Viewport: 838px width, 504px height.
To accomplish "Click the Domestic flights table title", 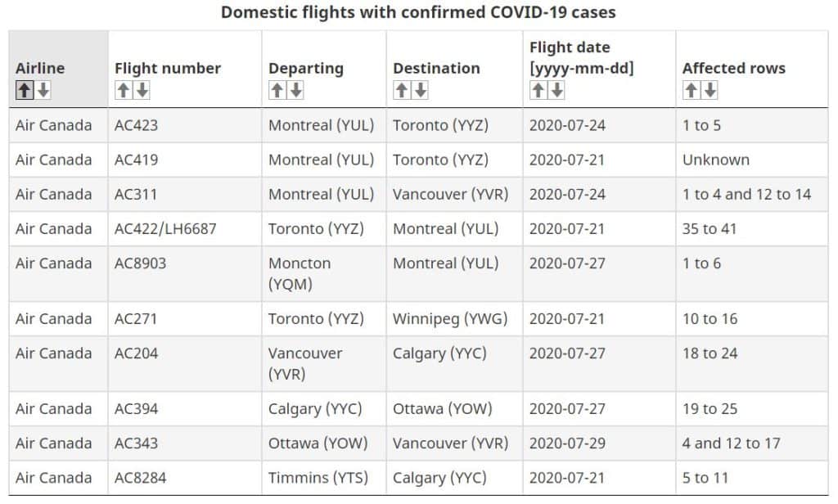I will (418, 12).
